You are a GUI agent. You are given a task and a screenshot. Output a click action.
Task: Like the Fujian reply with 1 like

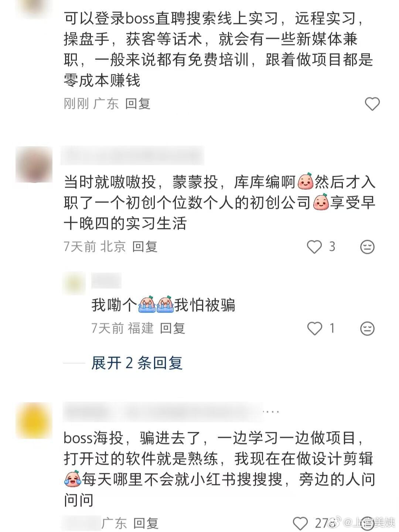click(x=314, y=328)
